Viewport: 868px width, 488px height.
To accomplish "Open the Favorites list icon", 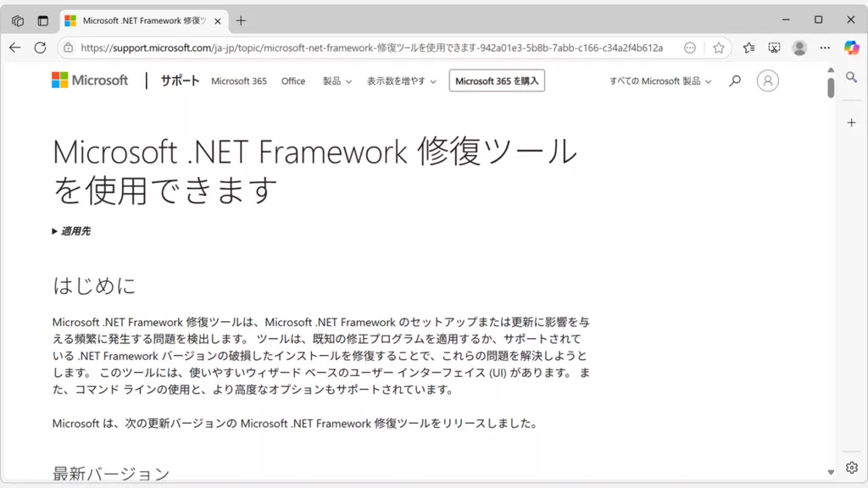I will tap(749, 47).
